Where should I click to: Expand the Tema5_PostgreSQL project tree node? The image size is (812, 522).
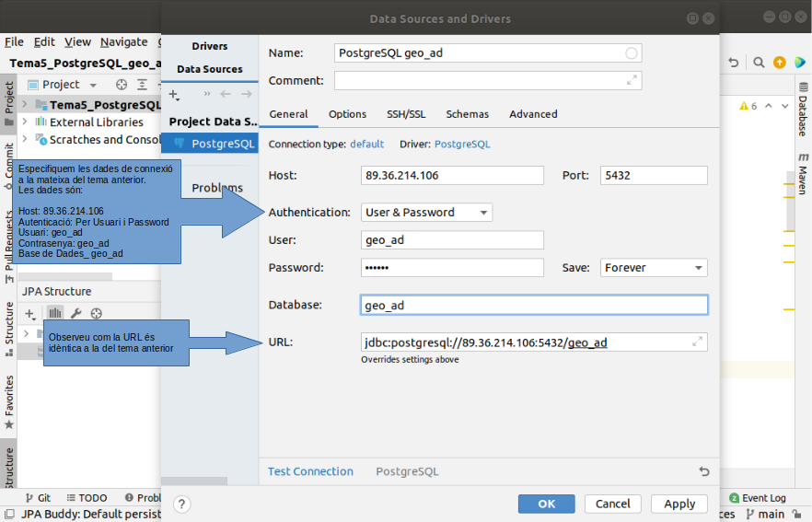24,105
